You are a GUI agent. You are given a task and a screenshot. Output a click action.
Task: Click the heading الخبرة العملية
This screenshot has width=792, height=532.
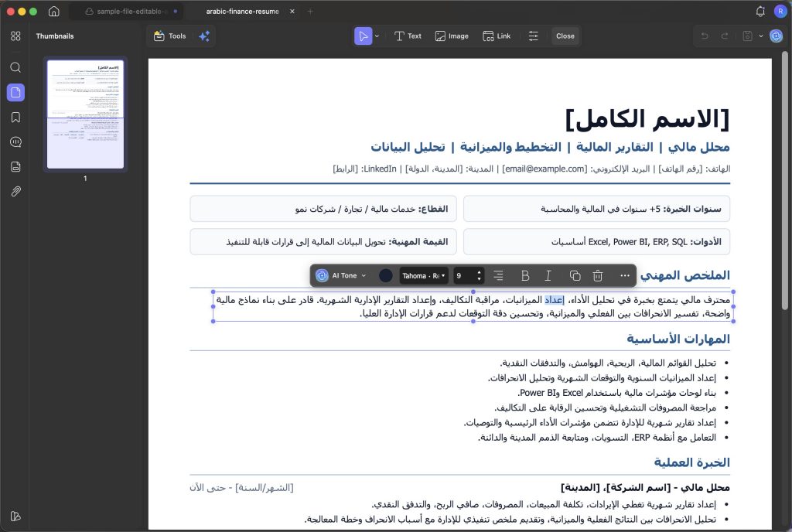click(x=692, y=462)
